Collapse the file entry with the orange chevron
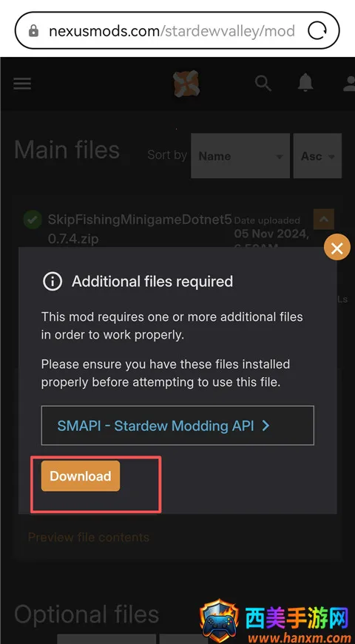The height and width of the screenshot is (644, 355). [324, 220]
